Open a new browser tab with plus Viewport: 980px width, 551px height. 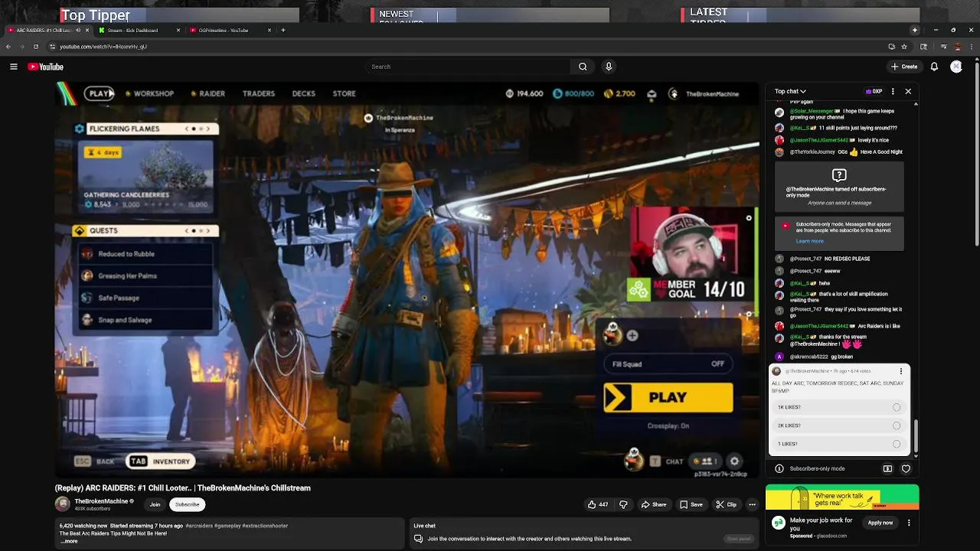283,30
